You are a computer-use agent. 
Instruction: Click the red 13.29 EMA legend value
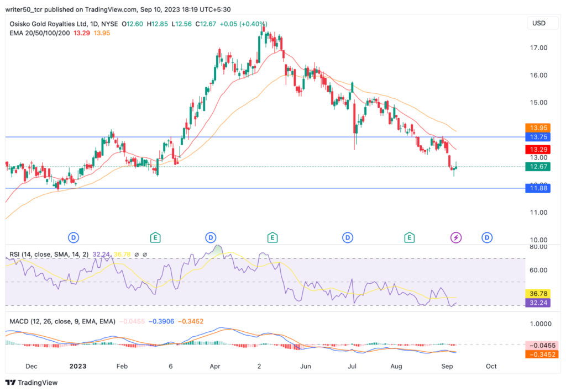(x=82, y=33)
